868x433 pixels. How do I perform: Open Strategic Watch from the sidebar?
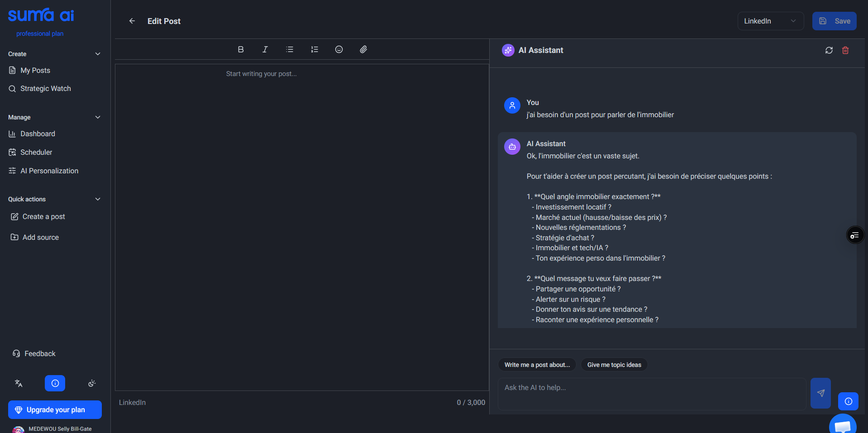[x=45, y=89]
